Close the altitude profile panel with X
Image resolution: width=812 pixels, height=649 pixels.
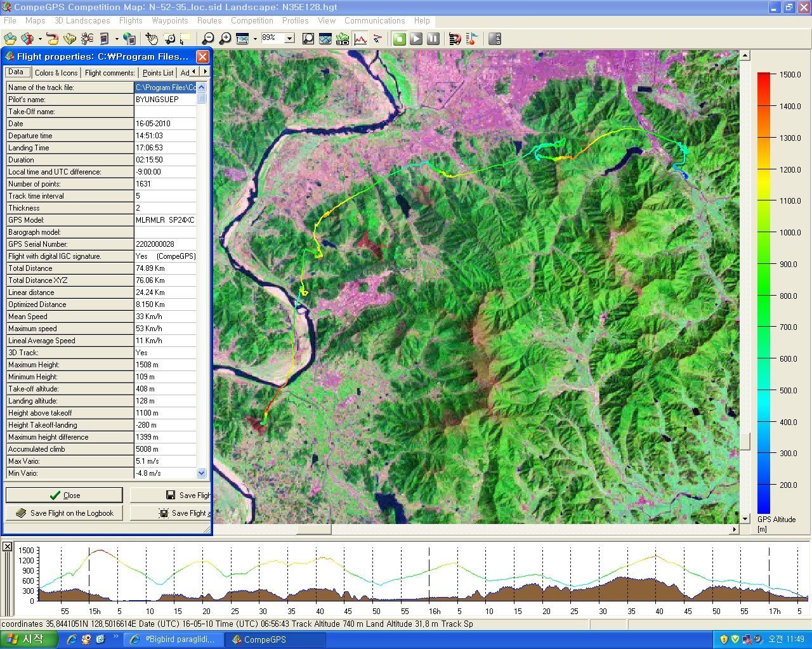(x=7, y=546)
